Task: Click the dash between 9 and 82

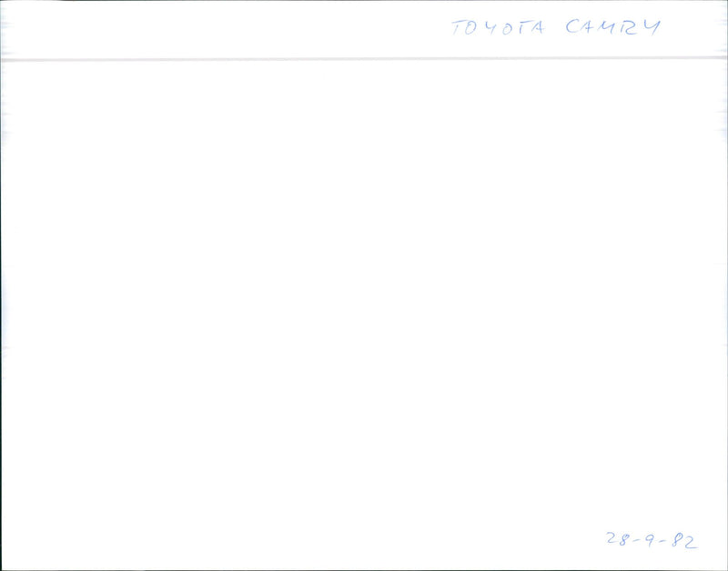Action: [663, 541]
